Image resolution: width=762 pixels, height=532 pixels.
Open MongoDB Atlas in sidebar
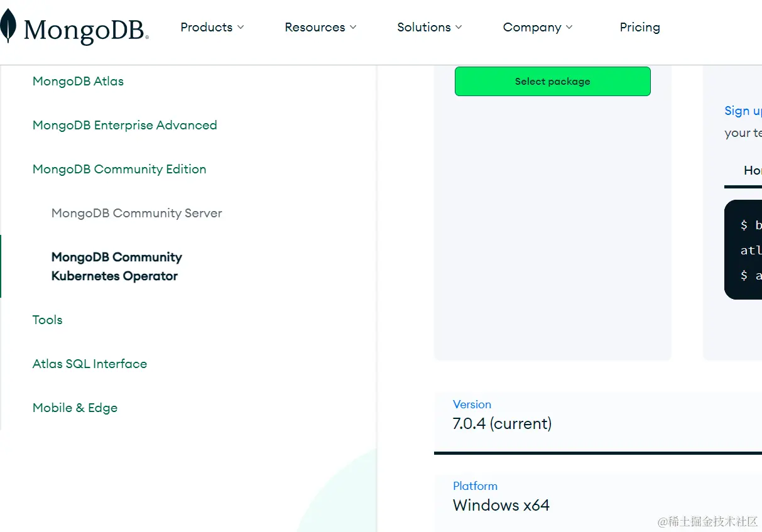pos(78,81)
